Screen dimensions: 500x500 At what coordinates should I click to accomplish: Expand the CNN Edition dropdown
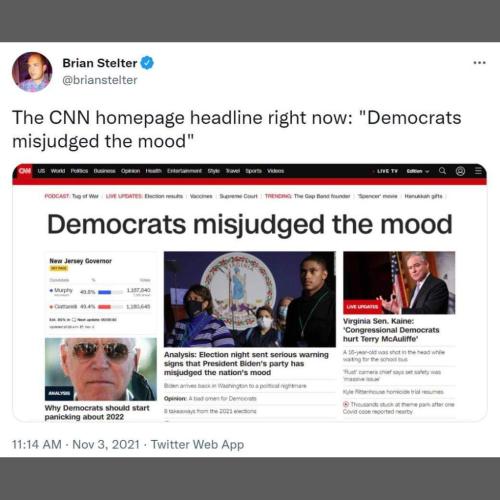pyautogui.click(x=417, y=171)
